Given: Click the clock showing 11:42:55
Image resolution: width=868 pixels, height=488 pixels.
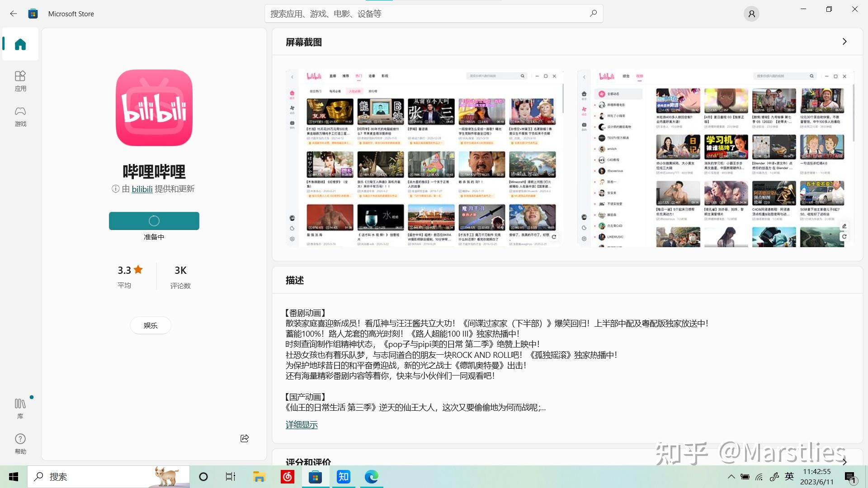Looking at the screenshot, I should click(x=816, y=472).
